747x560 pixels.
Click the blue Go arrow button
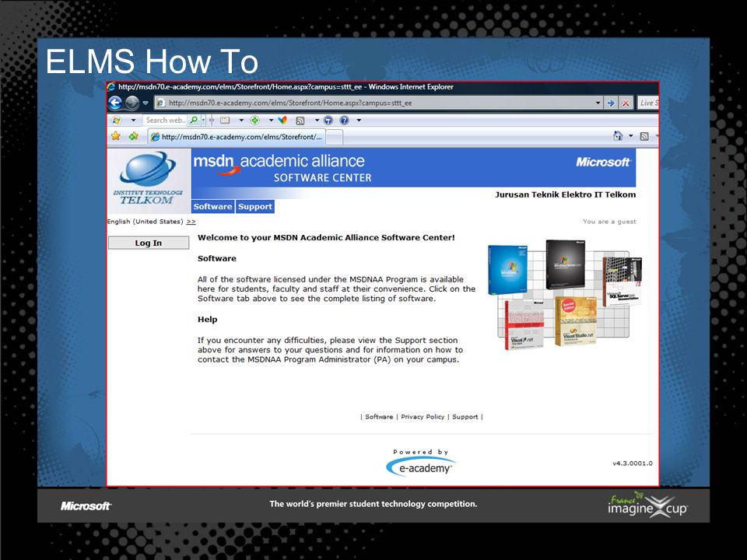(611, 103)
